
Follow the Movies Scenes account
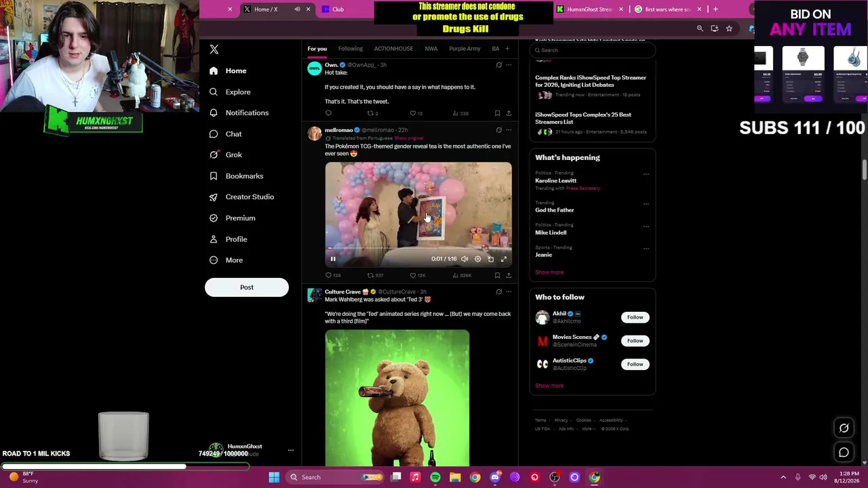pos(635,341)
